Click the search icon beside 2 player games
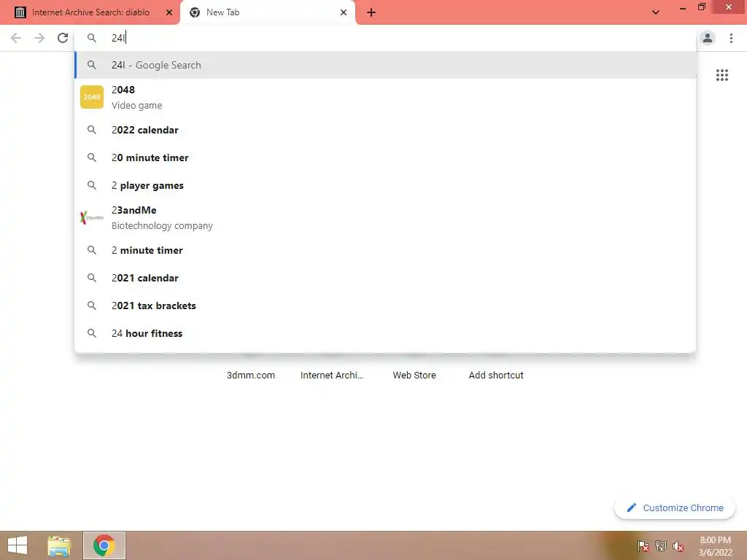Screen dimensions: 747x560 click(x=92, y=185)
